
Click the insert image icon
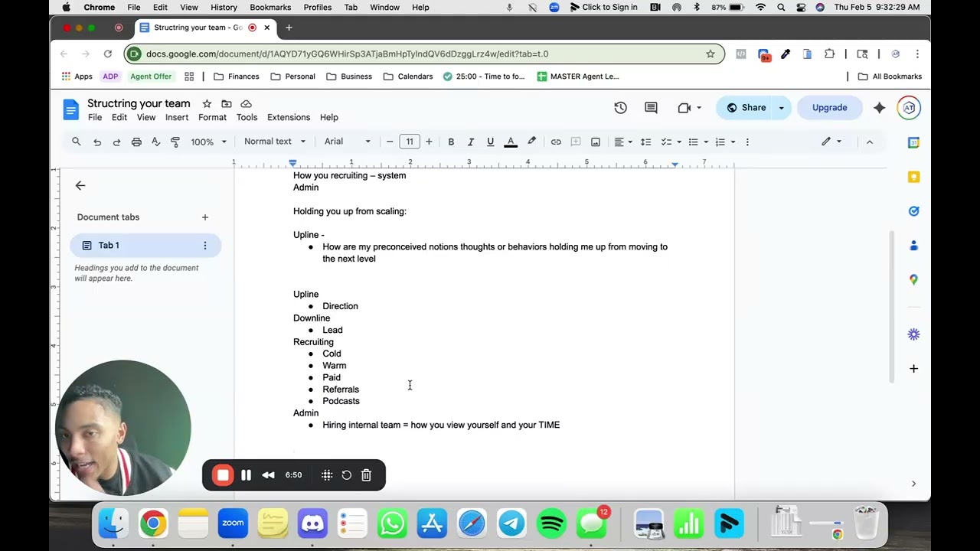click(596, 142)
